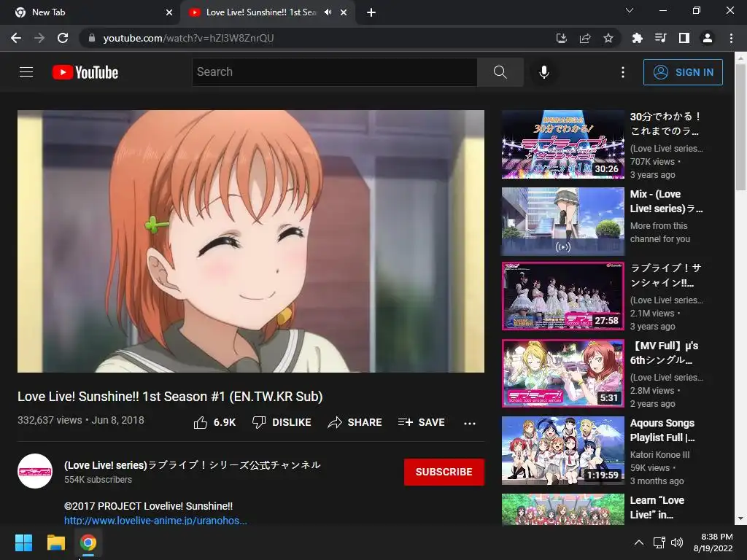This screenshot has width=747, height=560.
Task: Click the SIGN IN button
Action: (683, 72)
